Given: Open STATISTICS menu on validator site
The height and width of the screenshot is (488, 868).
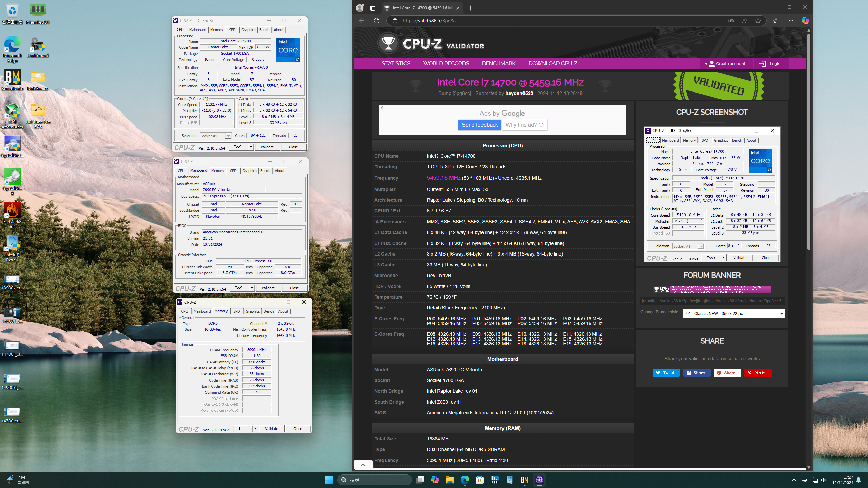Looking at the screenshot, I should pos(396,63).
